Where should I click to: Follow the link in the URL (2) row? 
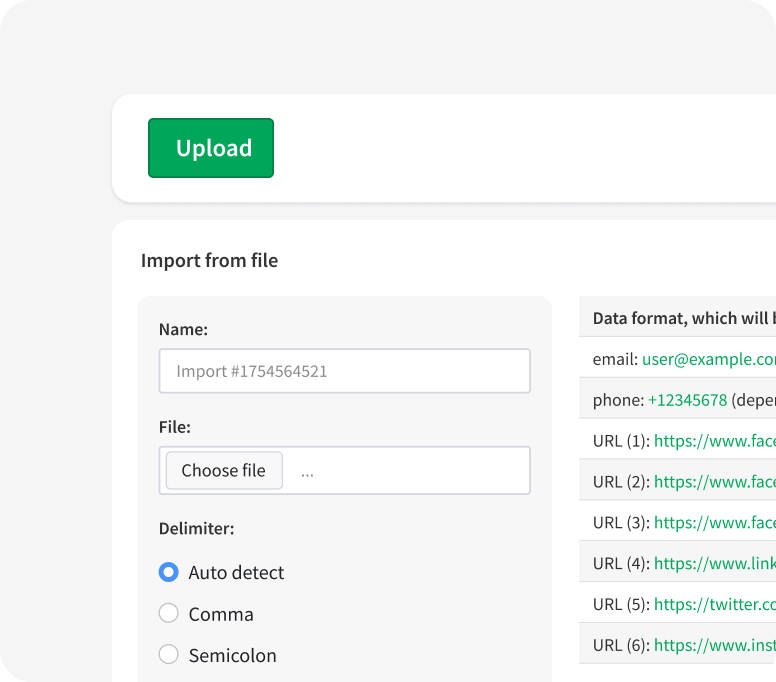(x=714, y=482)
